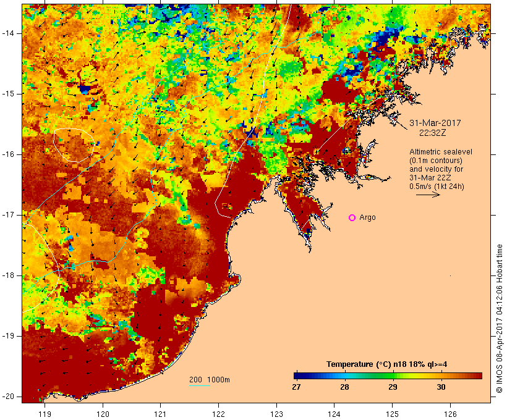Click the IMOS copyright timestamp text
Image resolution: width=507 pixels, height=420 pixels.
tap(500, 319)
